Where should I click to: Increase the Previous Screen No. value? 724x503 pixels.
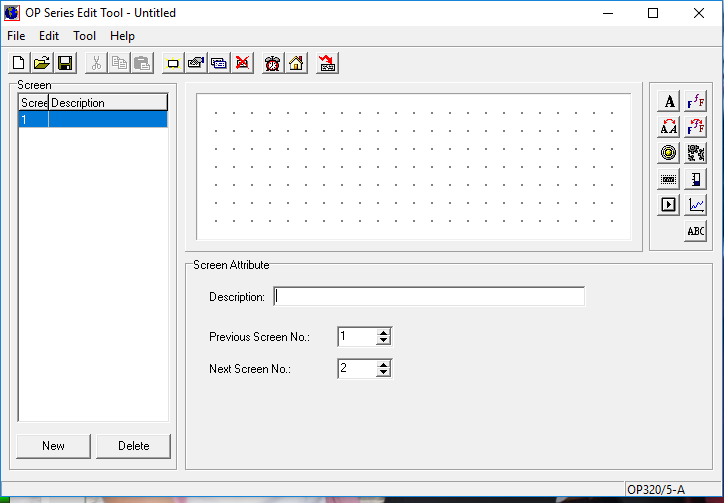(383, 332)
